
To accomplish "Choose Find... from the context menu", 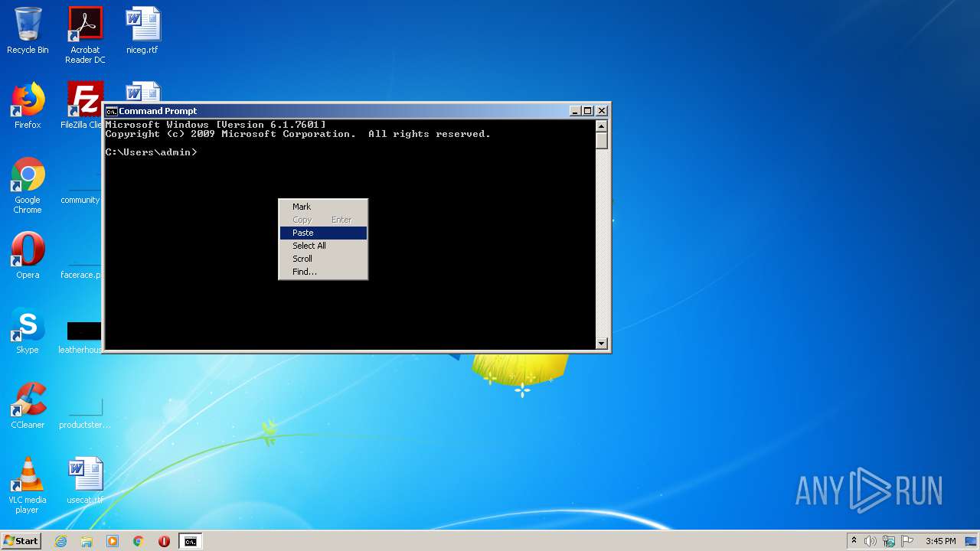I will [323, 272].
